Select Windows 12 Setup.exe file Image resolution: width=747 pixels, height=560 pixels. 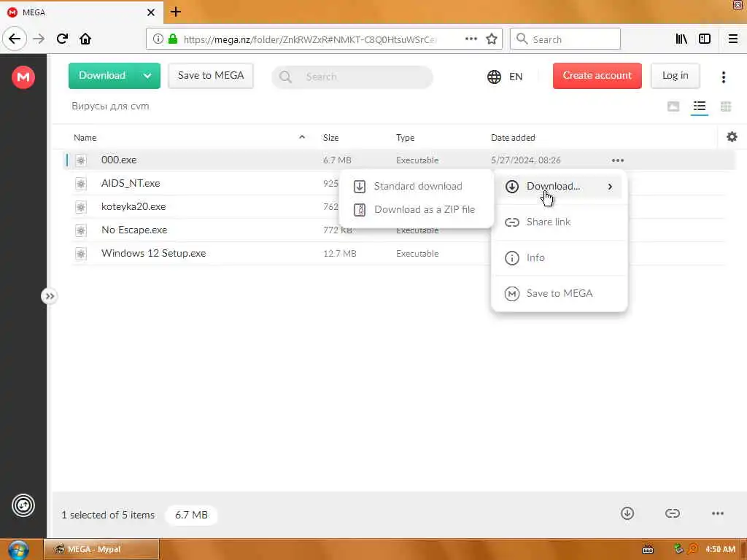pyautogui.click(x=153, y=253)
